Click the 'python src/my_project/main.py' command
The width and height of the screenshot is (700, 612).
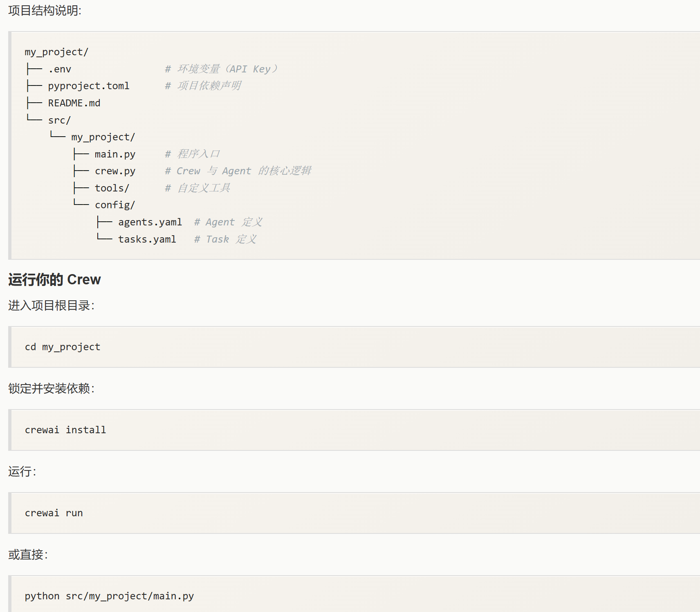(109, 596)
